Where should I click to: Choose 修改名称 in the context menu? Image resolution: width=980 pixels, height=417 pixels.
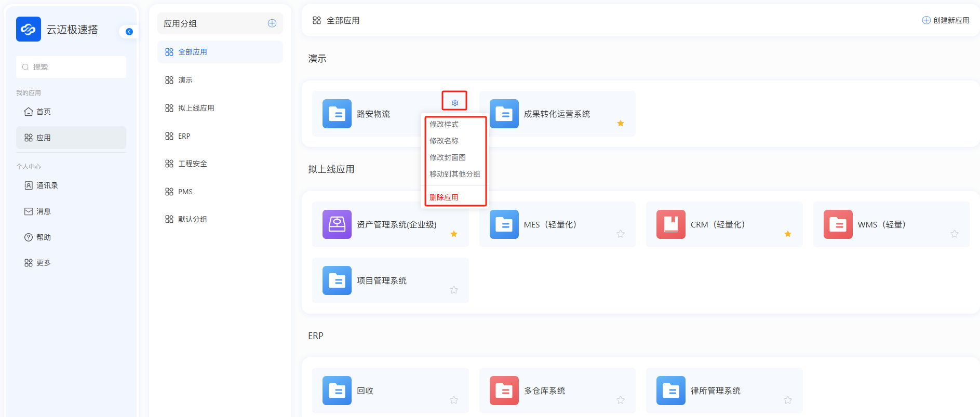click(444, 141)
